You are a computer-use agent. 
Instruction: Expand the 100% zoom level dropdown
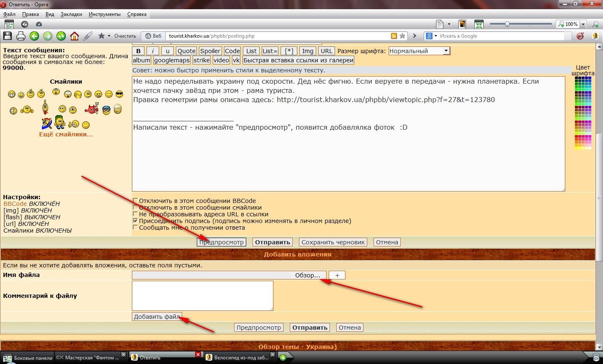(x=583, y=24)
